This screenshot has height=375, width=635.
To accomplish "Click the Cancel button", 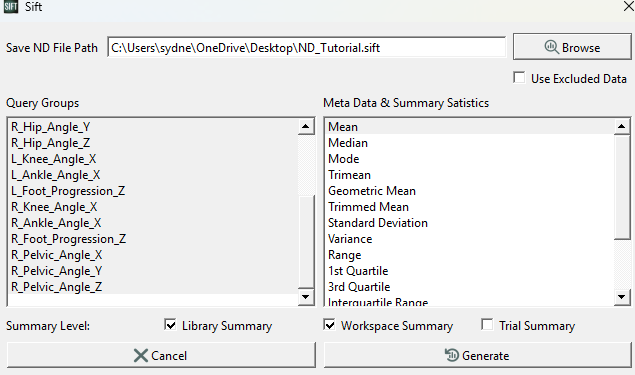I will point(161,356).
